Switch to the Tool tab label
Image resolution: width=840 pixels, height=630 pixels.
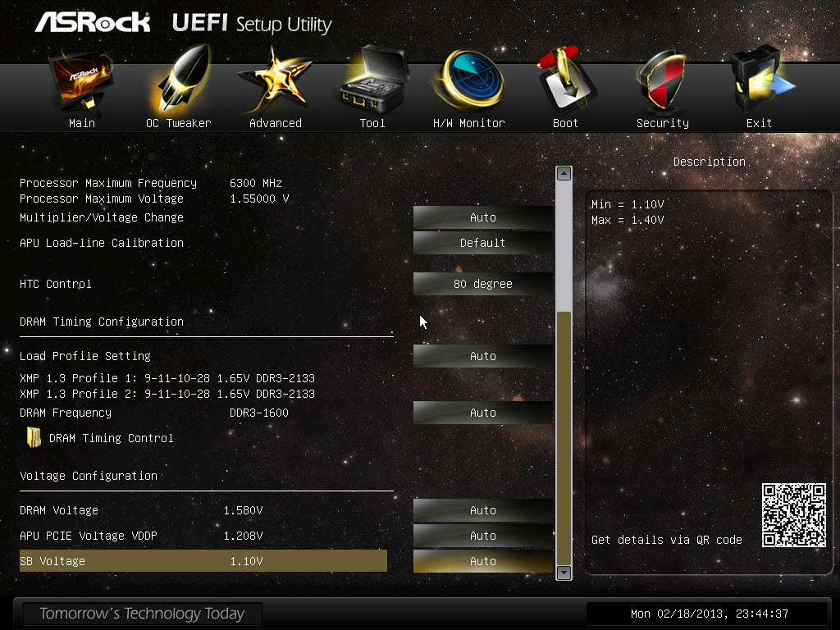tap(372, 123)
